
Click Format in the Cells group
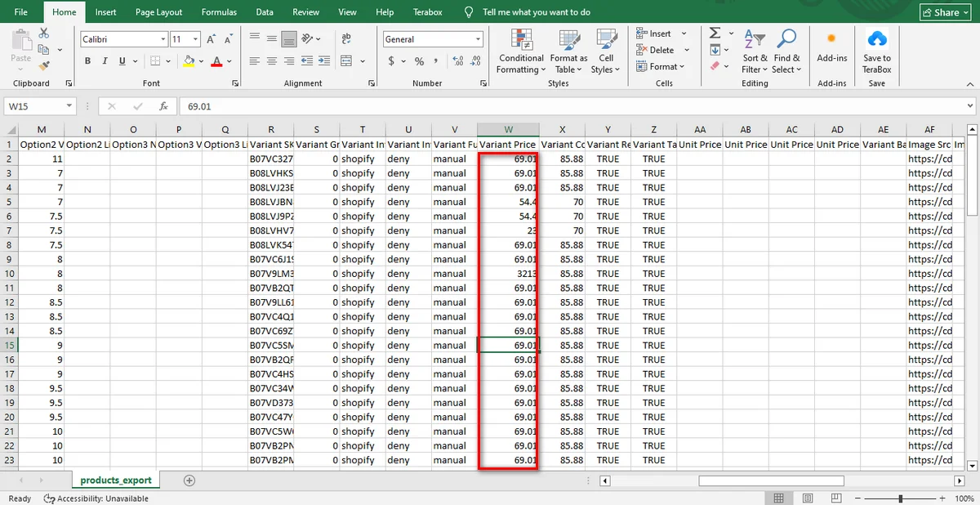click(x=662, y=66)
